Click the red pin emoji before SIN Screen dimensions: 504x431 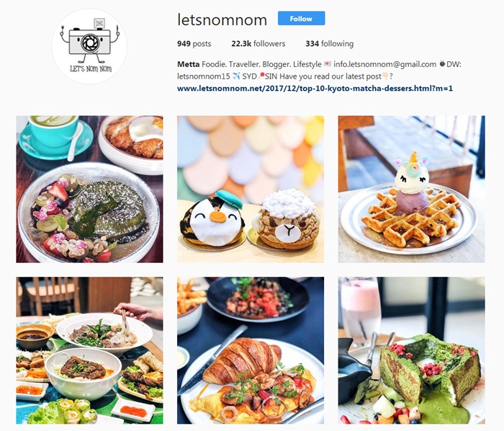(261, 76)
